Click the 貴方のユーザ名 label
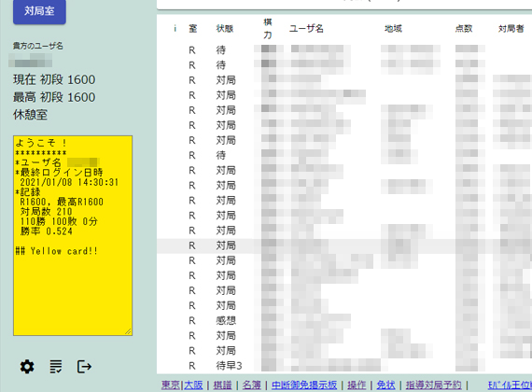 click(38, 46)
